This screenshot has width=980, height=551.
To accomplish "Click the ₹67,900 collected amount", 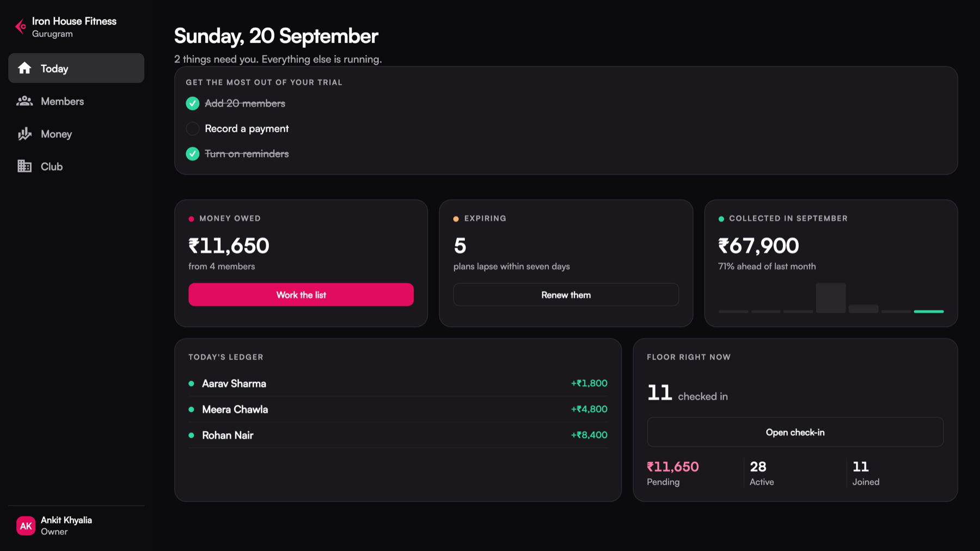I will 758,246.
